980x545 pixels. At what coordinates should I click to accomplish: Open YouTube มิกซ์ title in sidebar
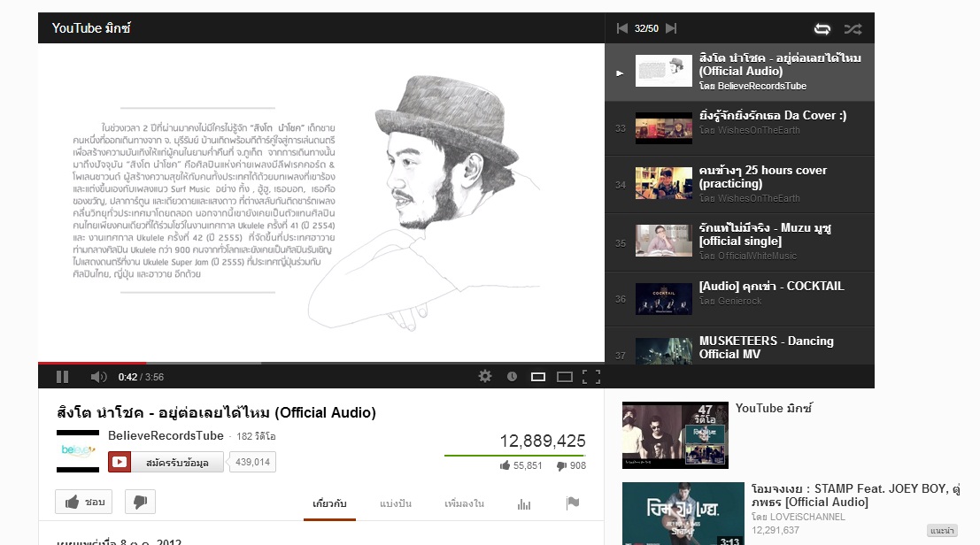[774, 408]
